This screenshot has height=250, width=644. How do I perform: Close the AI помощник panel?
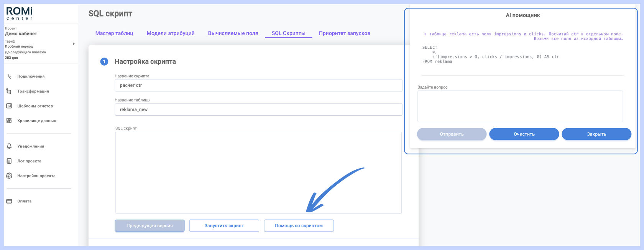[596, 134]
